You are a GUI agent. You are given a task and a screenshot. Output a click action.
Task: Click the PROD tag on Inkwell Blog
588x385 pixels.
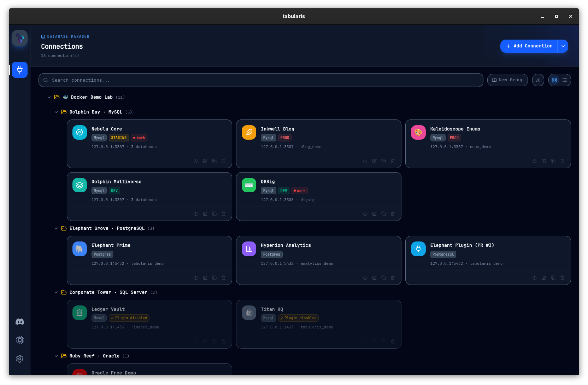click(285, 138)
